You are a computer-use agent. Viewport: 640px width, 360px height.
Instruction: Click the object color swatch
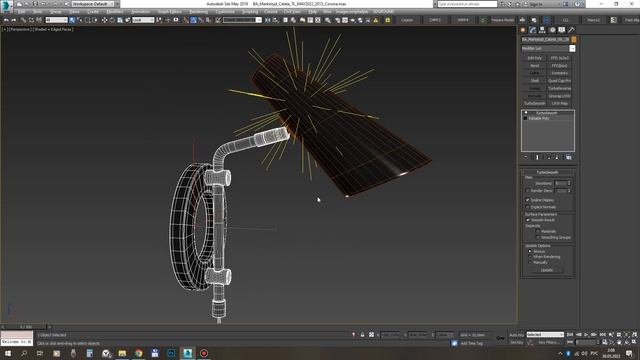573,40
